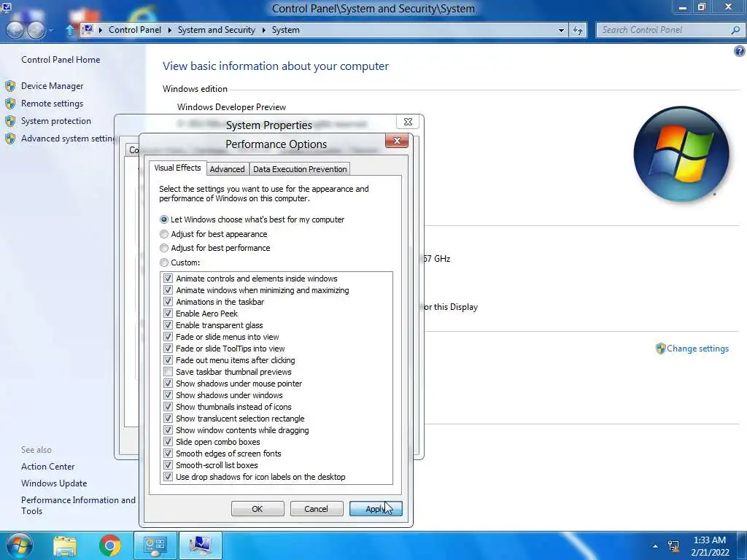Image resolution: width=747 pixels, height=560 pixels.
Task: Toggle Show window contents while dragging
Action: (168, 430)
